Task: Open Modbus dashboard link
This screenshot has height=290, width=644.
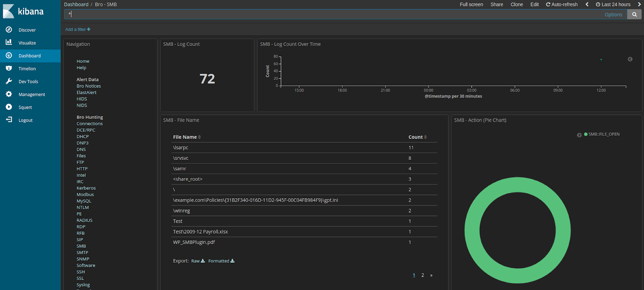Action: [x=85, y=195]
